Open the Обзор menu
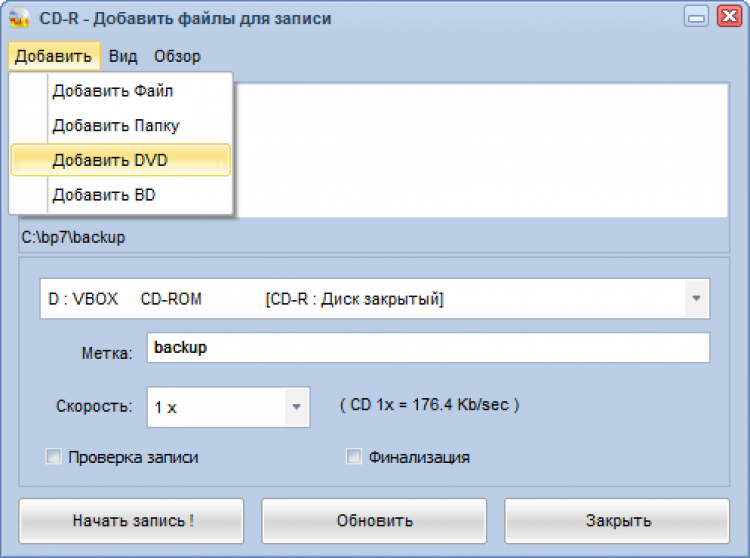The width and height of the screenshot is (750, 558). coord(177,56)
